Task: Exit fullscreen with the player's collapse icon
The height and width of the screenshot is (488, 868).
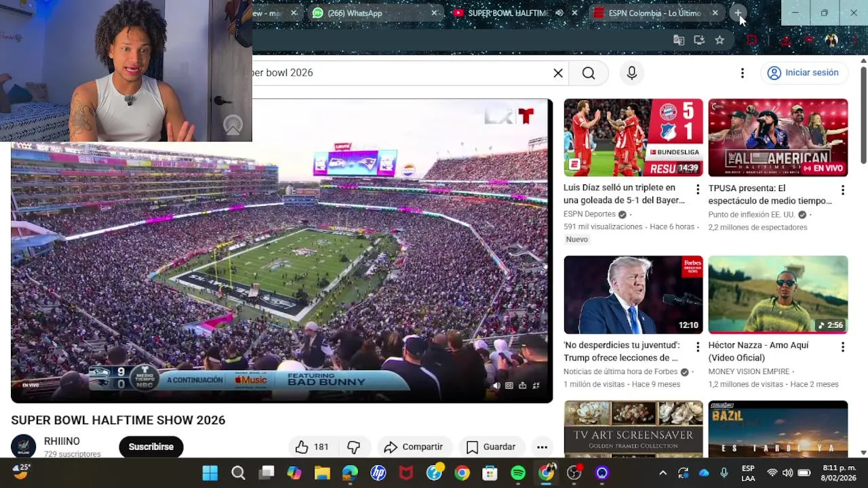Action: tap(536, 386)
